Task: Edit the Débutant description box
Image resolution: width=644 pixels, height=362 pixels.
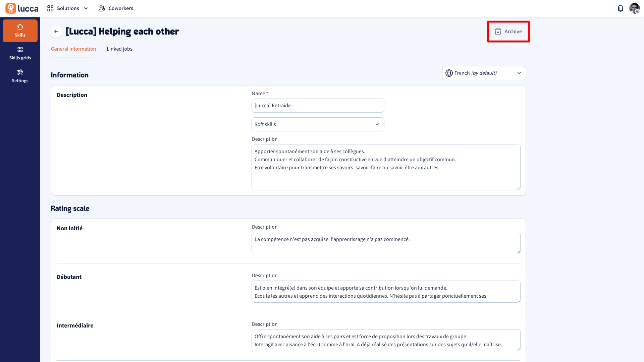Action: pos(386,292)
